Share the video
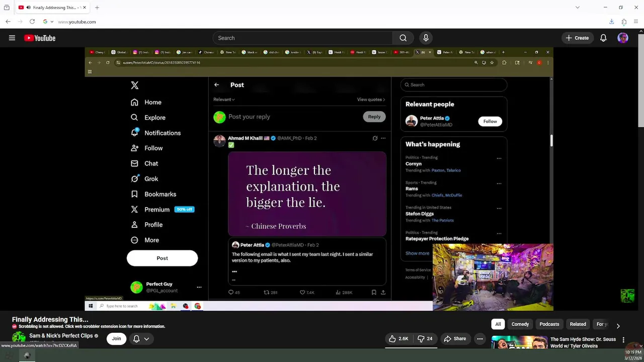 (x=455, y=339)
